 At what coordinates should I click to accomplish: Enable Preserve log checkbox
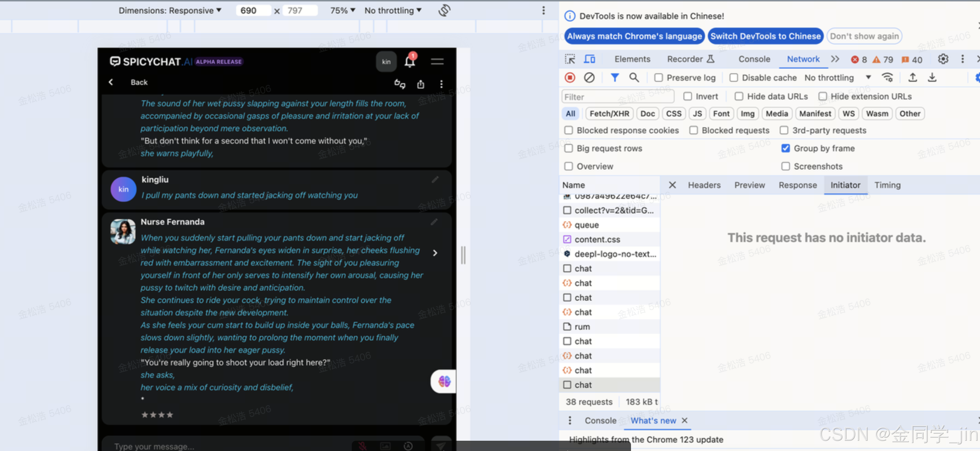(658, 78)
